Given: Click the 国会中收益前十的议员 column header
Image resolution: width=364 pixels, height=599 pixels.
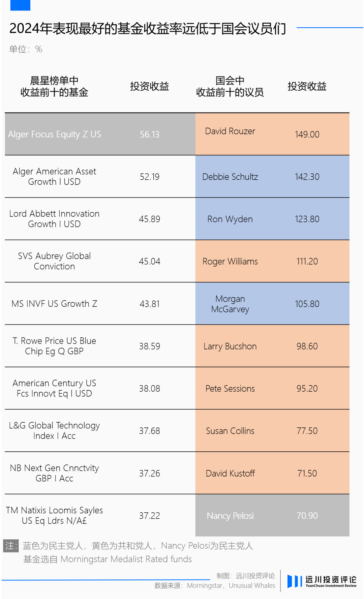Looking at the screenshot, I should pyautogui.click(x=230, y=86).
